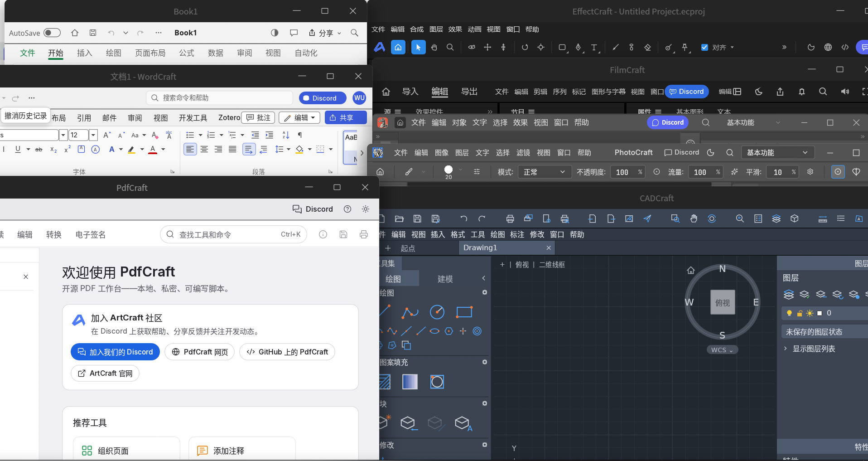This screenshot has width=868, height=461.
Task: Click the rotate tool in EffectCraft toolbar
Action: (x=525, y=47)
